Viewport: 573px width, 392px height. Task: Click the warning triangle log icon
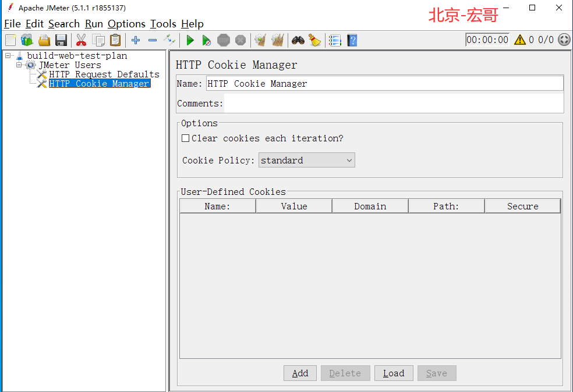coord(519,40)
